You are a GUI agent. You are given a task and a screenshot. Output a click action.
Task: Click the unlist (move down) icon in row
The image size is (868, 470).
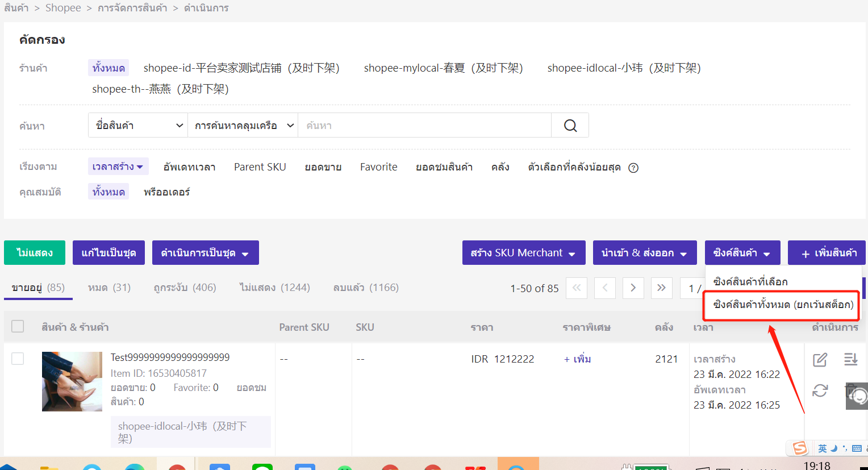click(x=850, y=359)
